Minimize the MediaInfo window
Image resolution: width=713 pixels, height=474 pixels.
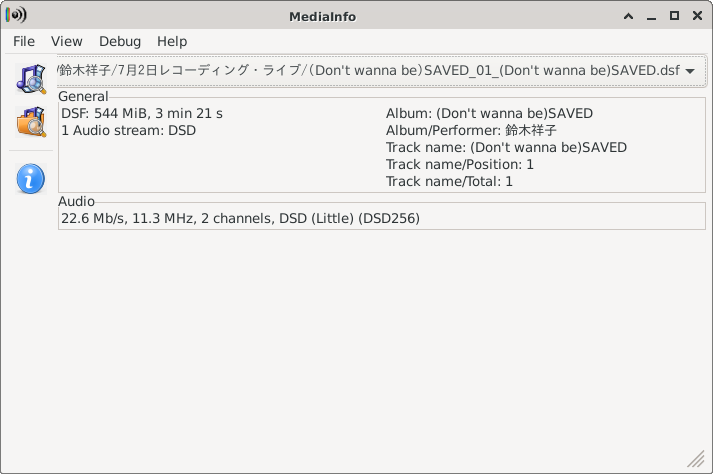(x=651, y=16)
